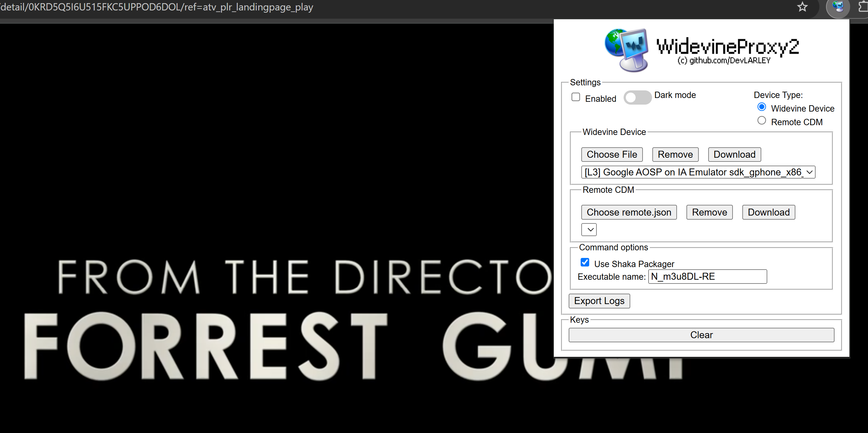
Task: Click Choose File for Widevine Device
Action: tap(612, 155)
